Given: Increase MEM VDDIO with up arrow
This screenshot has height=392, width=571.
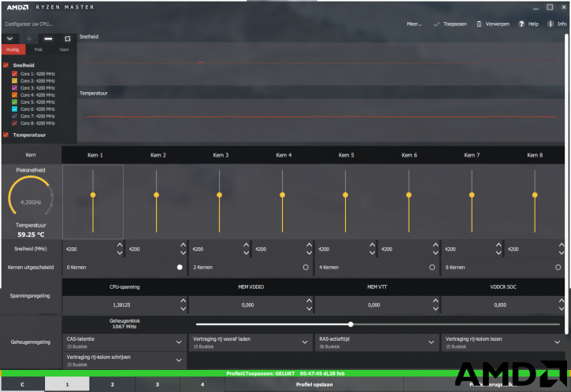Looking at the screenshot, I should (310, 301).
